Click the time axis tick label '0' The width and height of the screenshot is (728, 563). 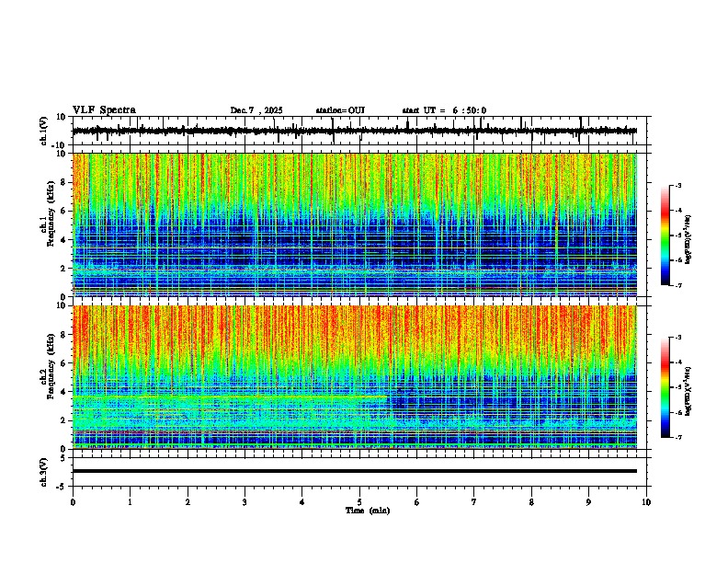point(73,502)
